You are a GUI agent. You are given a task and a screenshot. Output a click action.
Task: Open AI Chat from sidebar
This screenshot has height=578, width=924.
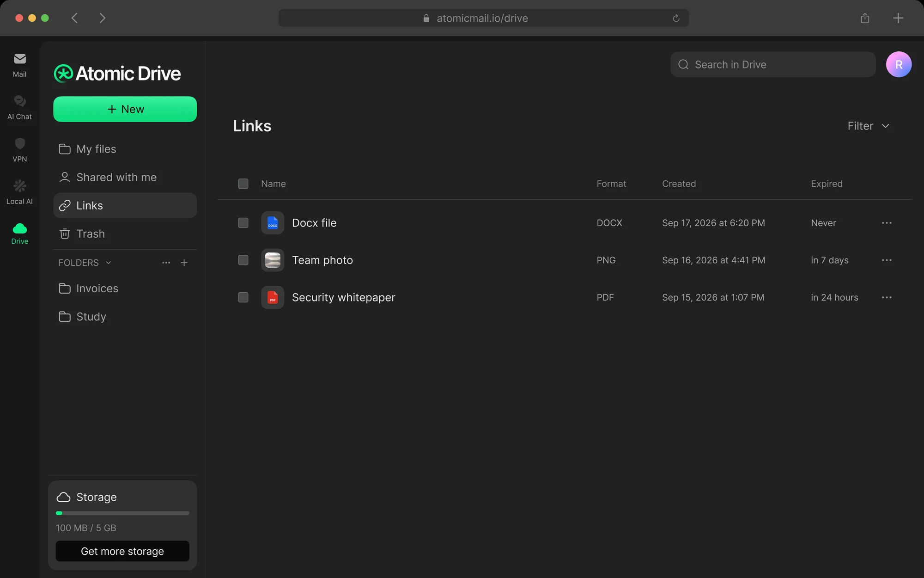coord(19,108)
